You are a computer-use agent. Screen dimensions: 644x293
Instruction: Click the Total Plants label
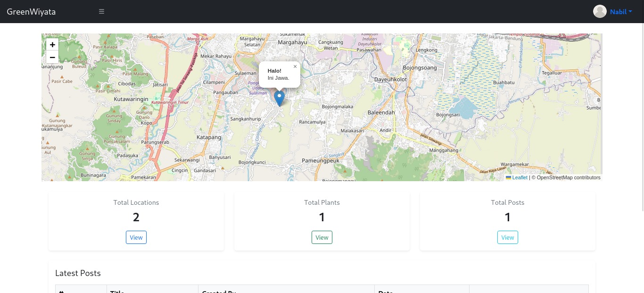point(322,202)
